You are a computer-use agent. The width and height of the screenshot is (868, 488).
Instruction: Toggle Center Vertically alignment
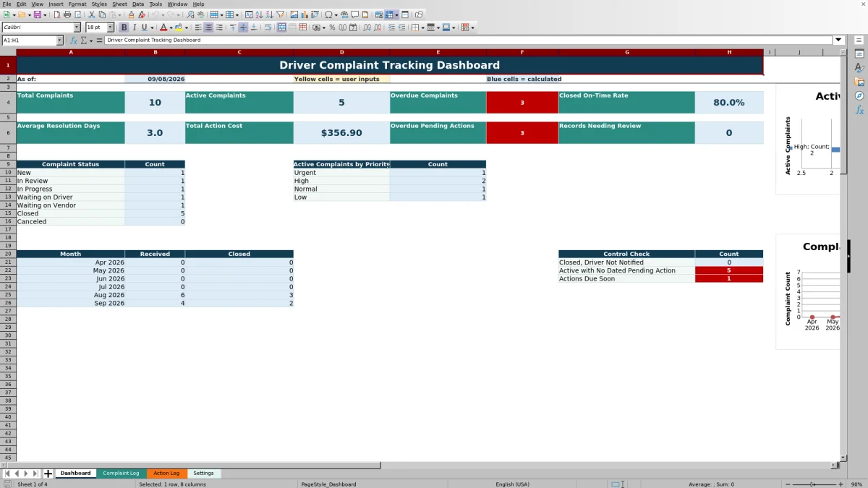[243, 27]
